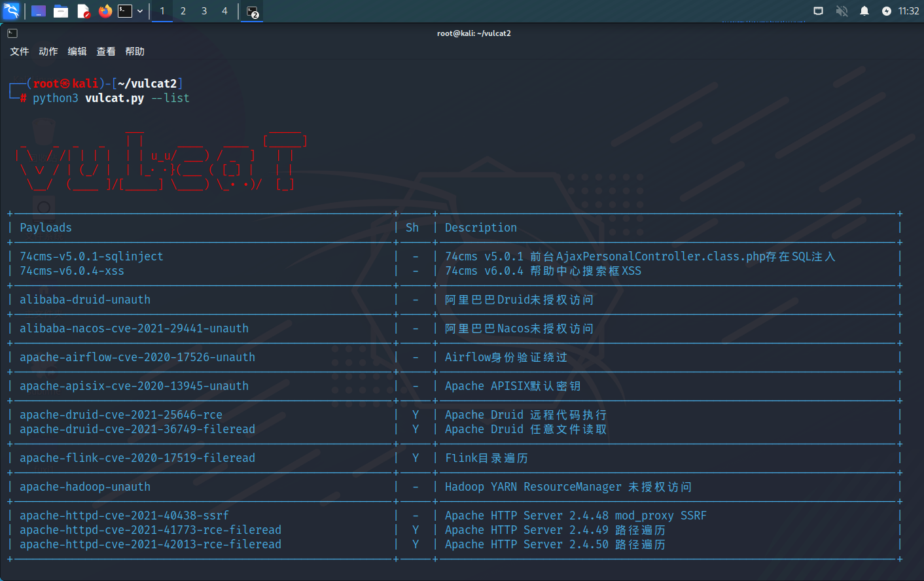Open the 查看 menu
Screen dimensions: 924x581
point(106,52)
